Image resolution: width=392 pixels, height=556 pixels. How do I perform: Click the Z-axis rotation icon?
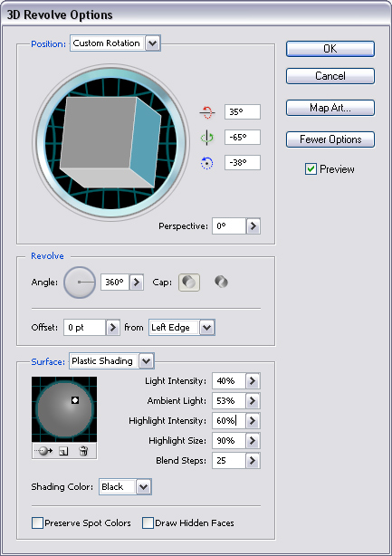pyautogui.click(x=206, y=163)
